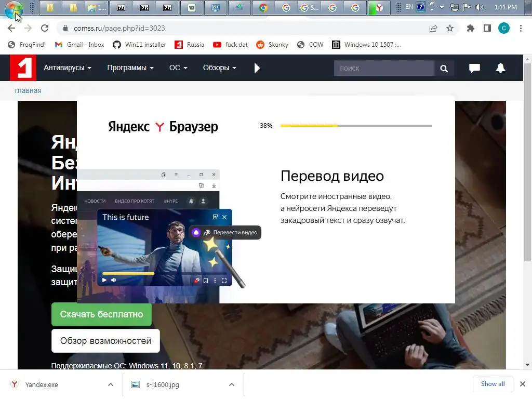532x399 pixels.
Task: Open the Chrome profile avatar C
Action: (504, 28)
